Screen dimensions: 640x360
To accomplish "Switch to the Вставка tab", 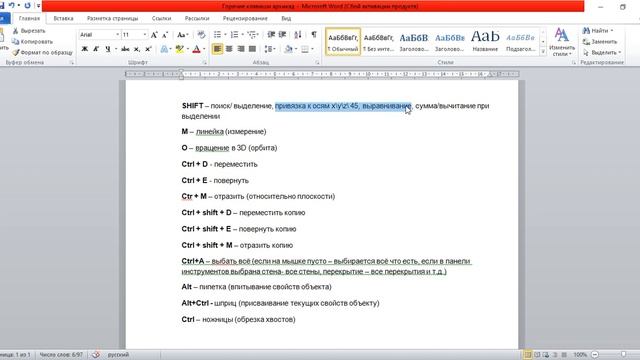I will [x=63, y=18].
